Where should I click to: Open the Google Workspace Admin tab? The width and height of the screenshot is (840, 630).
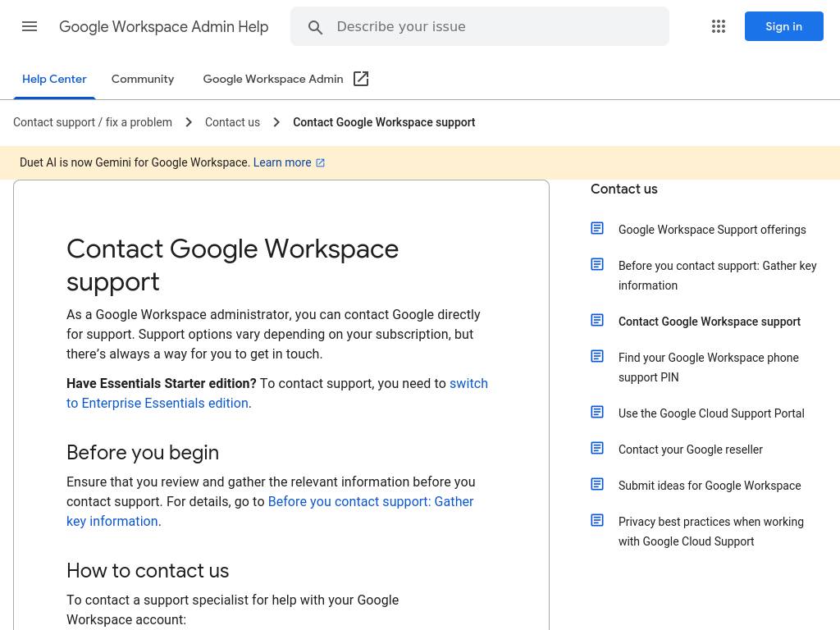[x=273, y=80]
